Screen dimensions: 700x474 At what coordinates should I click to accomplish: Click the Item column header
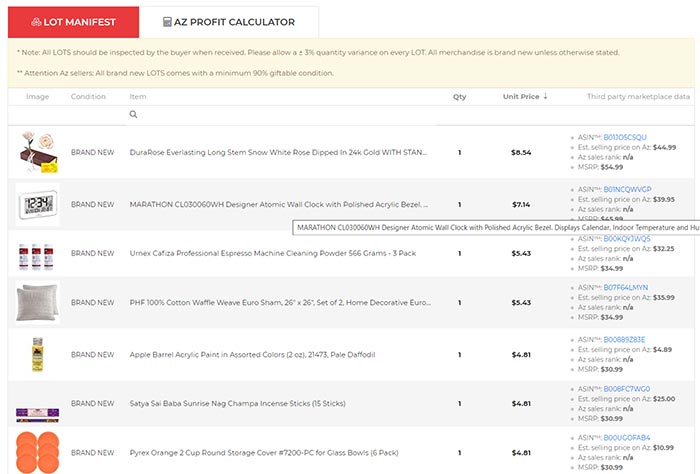pyautogui.click(x=138, y=96)
